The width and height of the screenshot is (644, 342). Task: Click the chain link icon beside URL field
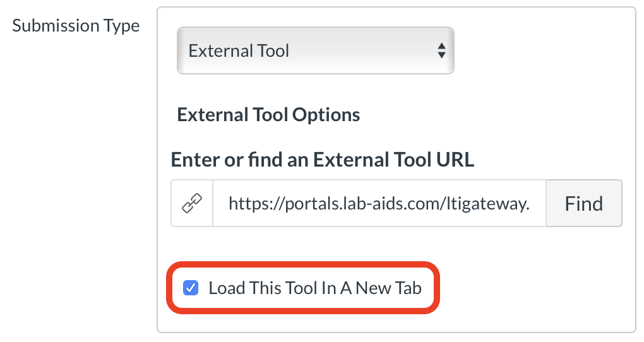tap(192, 204)
